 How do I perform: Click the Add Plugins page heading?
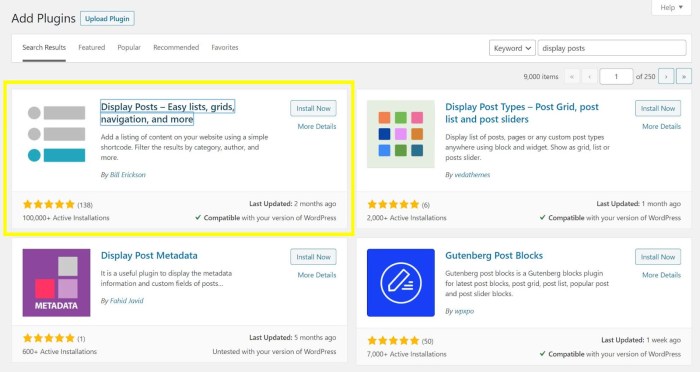click(43, 19)
